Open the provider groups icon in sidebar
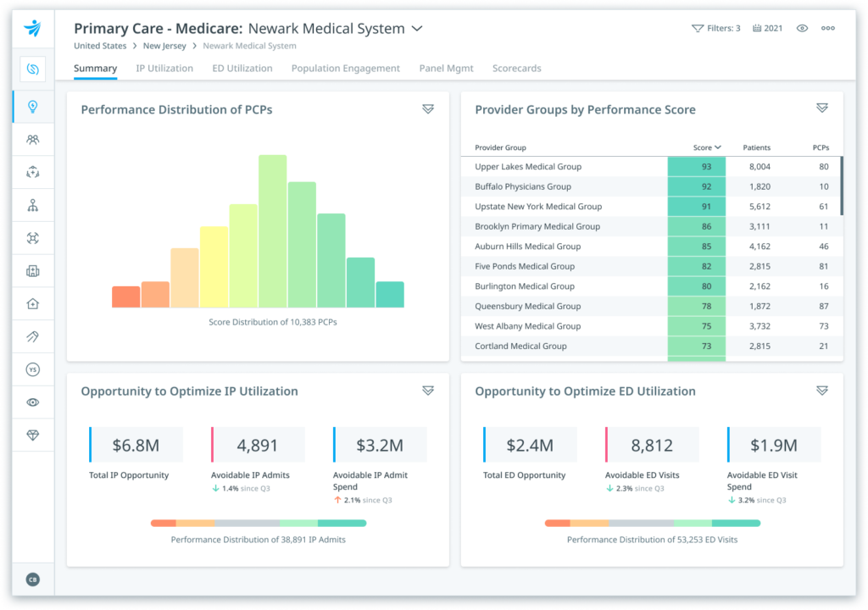Image resolution: width=868 pixels, height=610 pixels. 32,140
